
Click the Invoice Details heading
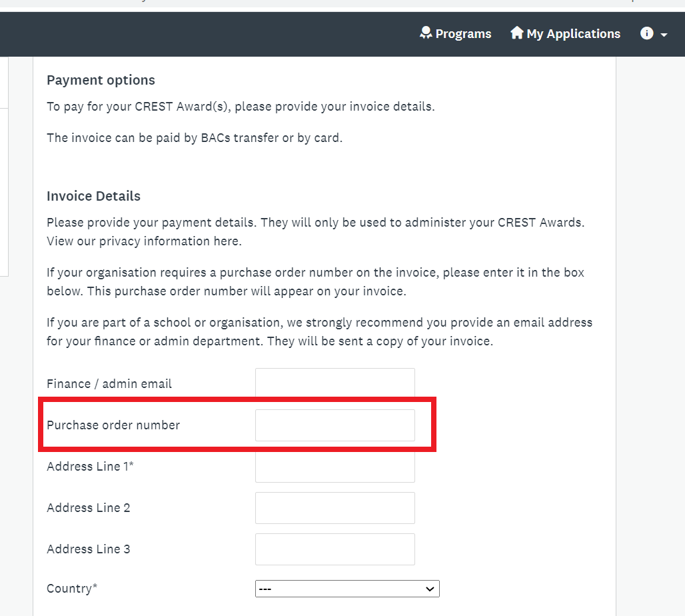click(x=93, y=196)
